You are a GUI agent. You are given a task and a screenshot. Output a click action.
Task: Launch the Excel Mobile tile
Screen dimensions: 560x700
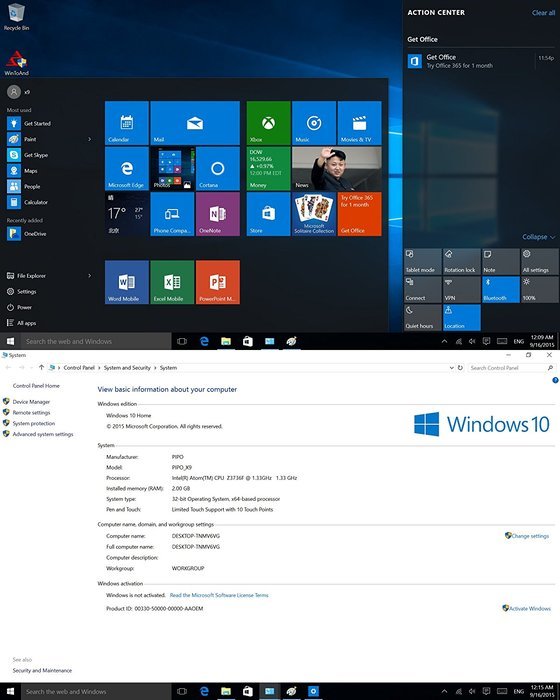pos(172,282)
